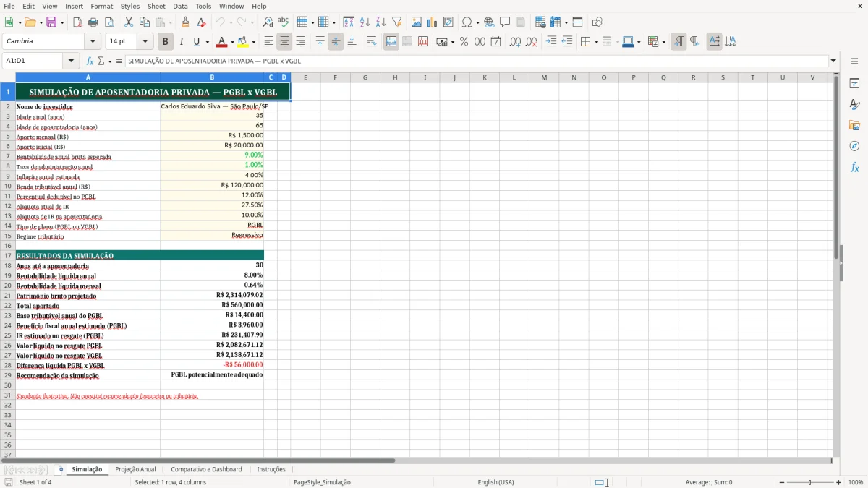
Task: Insert a chart
Action: 433,22
